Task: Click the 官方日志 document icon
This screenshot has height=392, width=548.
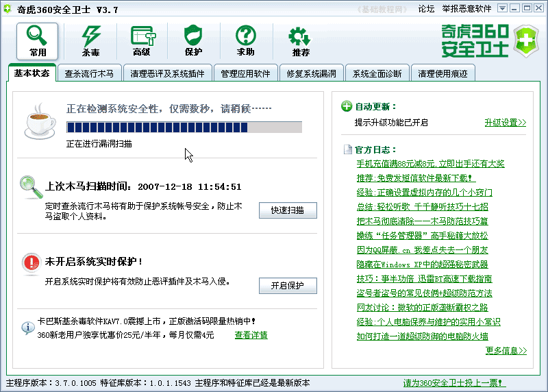Action: pos(348,149)
